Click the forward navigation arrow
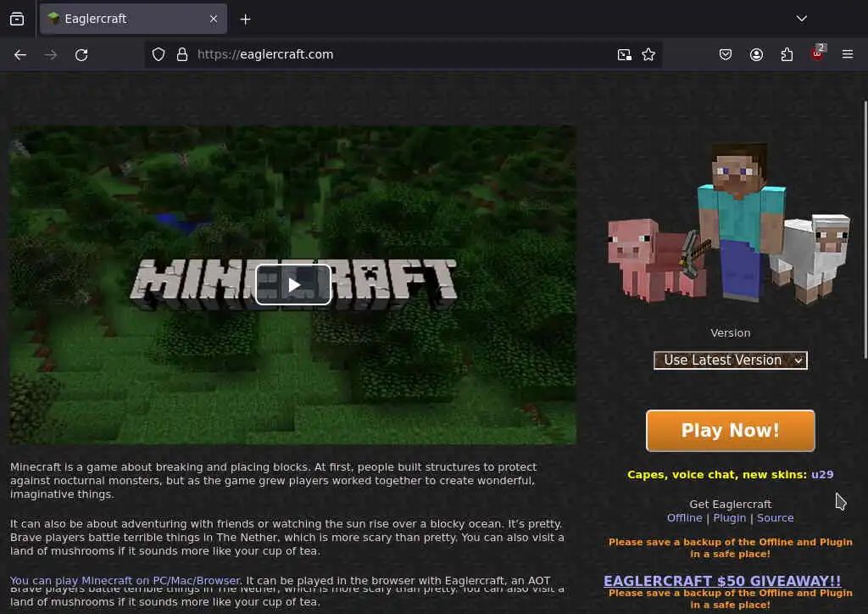The image size is (868, 614). point(51,55)
